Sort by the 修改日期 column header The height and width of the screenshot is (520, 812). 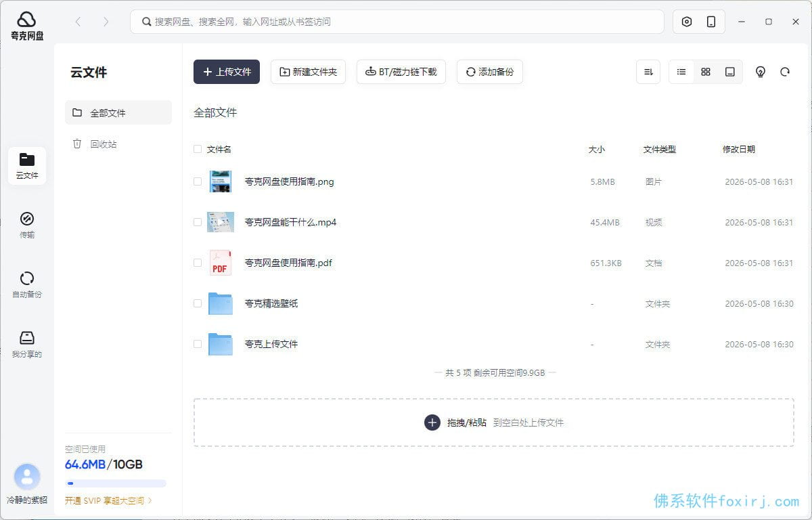[x=739, y=149]
